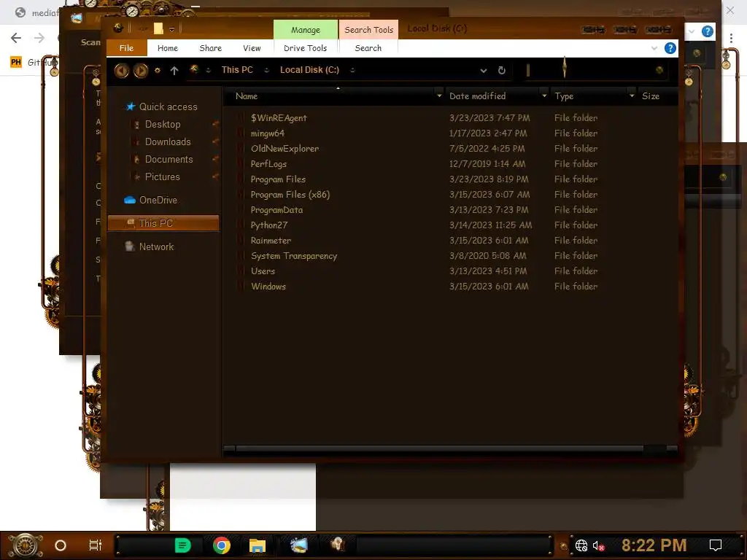Open the Search ribbon tab
Screen dimensions: 747x560
pos(368,48)
